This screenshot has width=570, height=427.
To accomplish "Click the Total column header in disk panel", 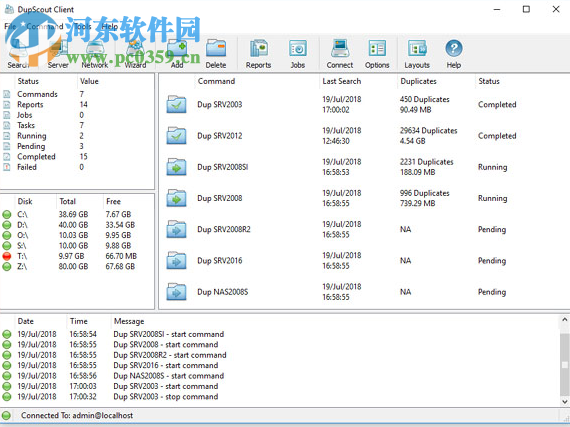I will [x=67, y=201].
